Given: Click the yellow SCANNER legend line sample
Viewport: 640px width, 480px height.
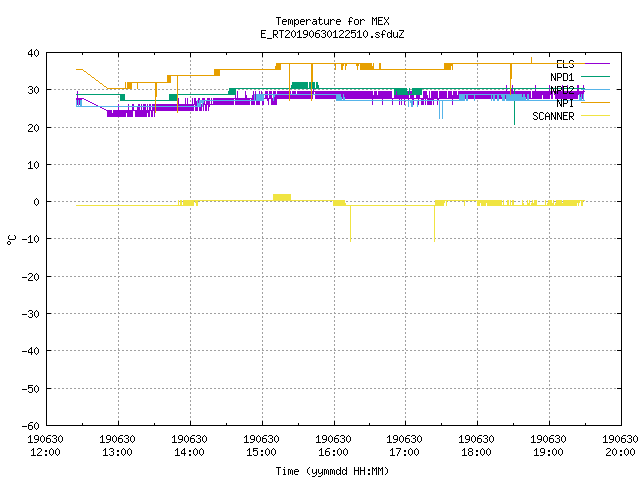Looking at the screenshot, I should point(595,116).
